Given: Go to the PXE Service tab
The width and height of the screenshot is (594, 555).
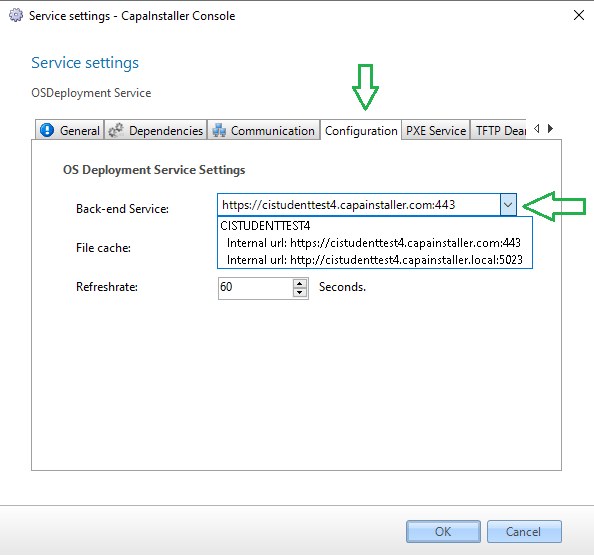Looking at the screenshot, I should coord(436,130).
